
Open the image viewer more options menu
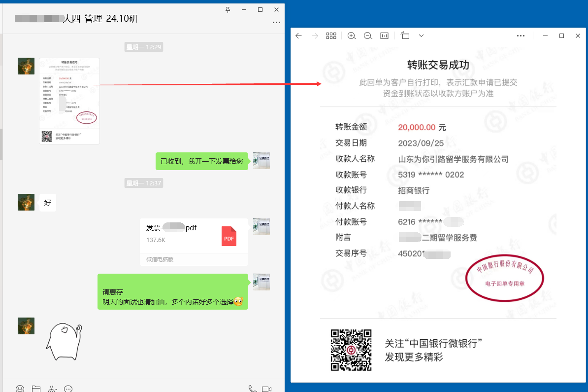pos(521,36)
